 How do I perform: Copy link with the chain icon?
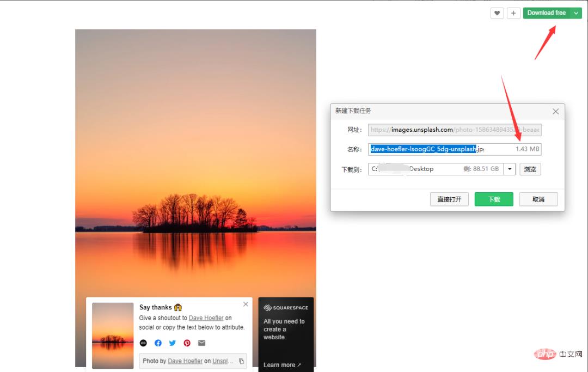(143, 343)
